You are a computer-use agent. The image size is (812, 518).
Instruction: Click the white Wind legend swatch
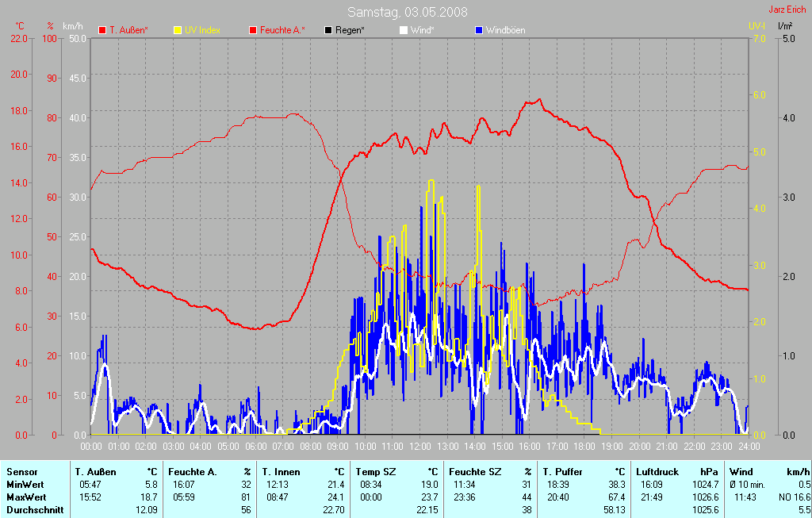click(x=404, y=30)
